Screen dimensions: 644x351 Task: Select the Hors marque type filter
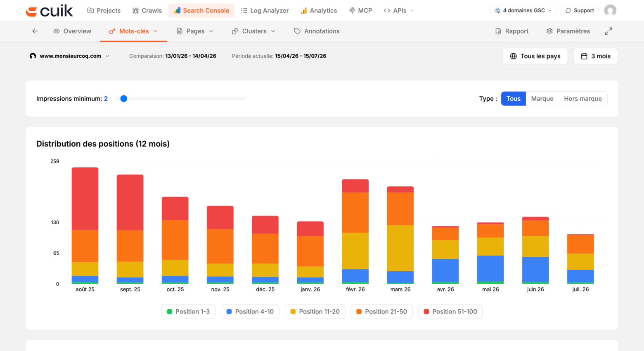pyautogui.click(x=583, y=98)
